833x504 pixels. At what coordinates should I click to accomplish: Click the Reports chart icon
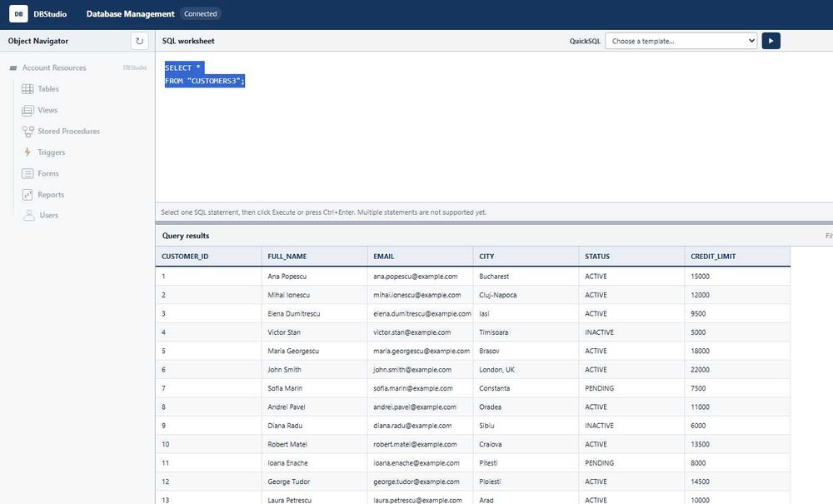(27, 195)
